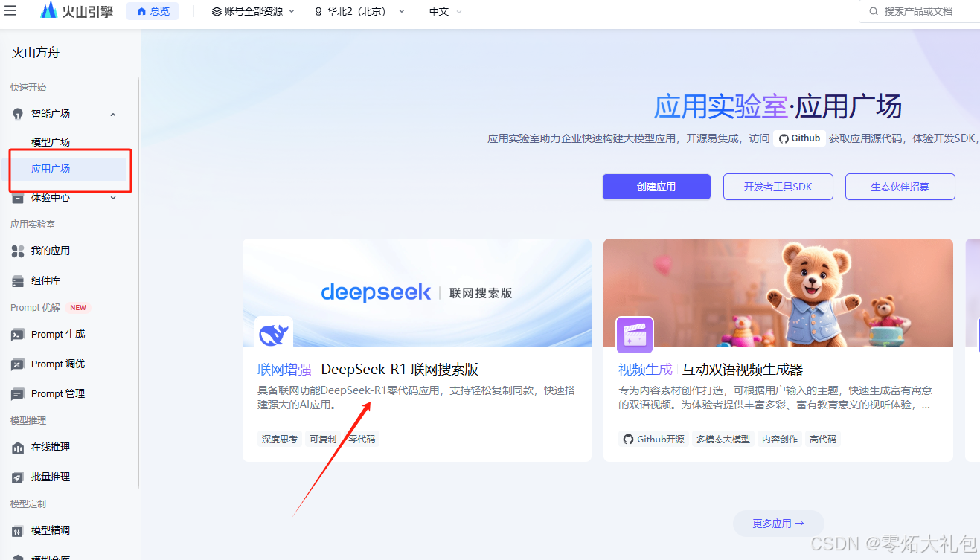Viewport: 980px width, 560px height.
Task: Open DeepSeek-R1 联网搜索版 title
Action: [x=400, y=370]
